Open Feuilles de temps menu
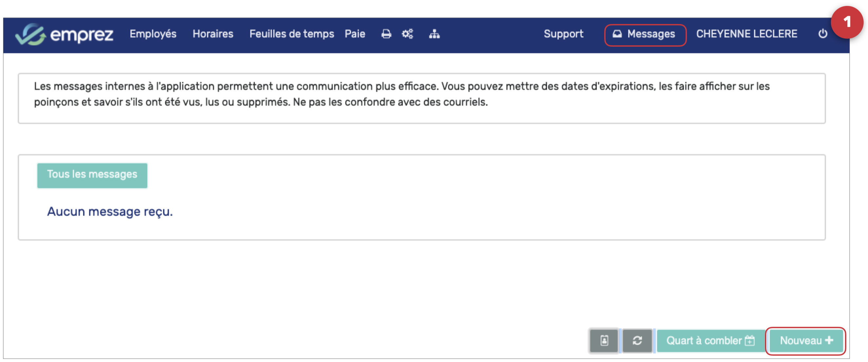868x362 pixels. click(x=292, y=34)
